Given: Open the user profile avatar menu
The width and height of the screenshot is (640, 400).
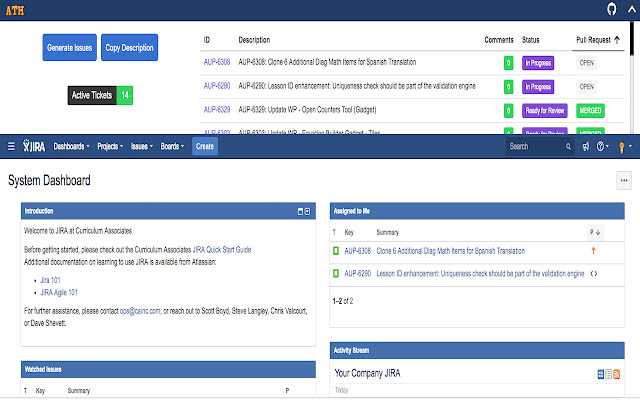Looking at the screenshot, I should click(x=624, y=146).
